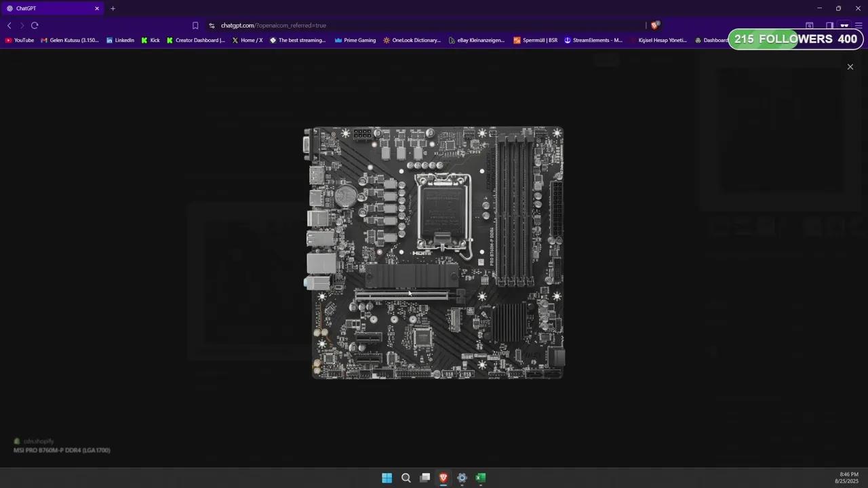The height and width of the screenshot is (488, 868).
Task: Open the Excel taskbar icon
Action: (481, 478)
